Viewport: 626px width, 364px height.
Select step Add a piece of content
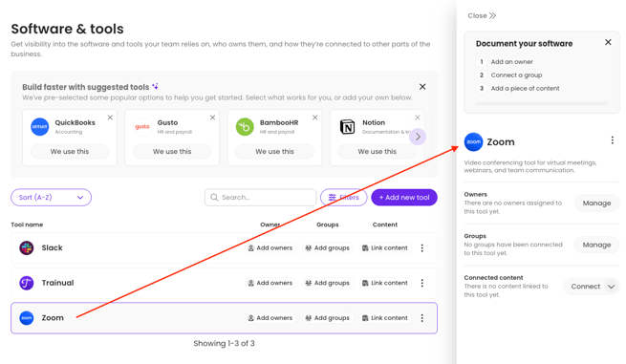point(525,88)
